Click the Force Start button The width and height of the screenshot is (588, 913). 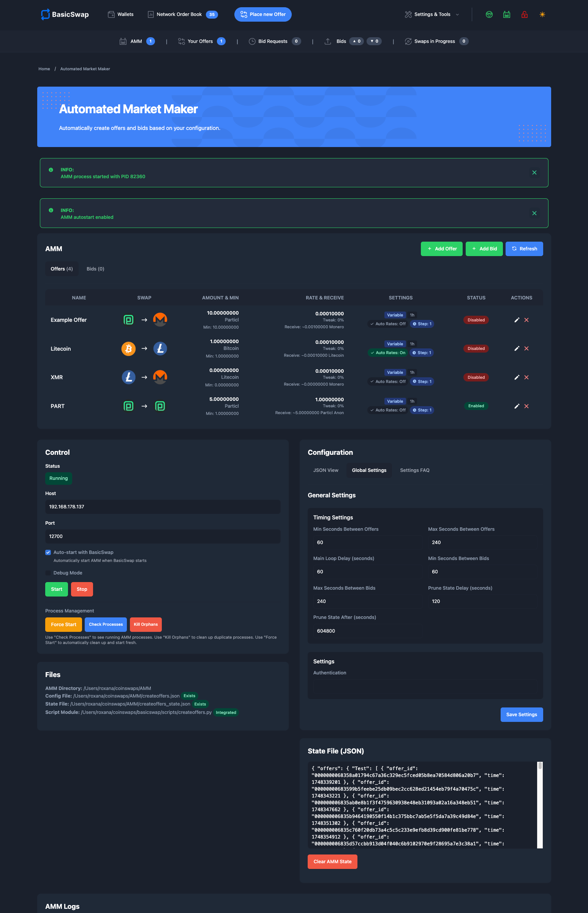(x=63, y=625)
